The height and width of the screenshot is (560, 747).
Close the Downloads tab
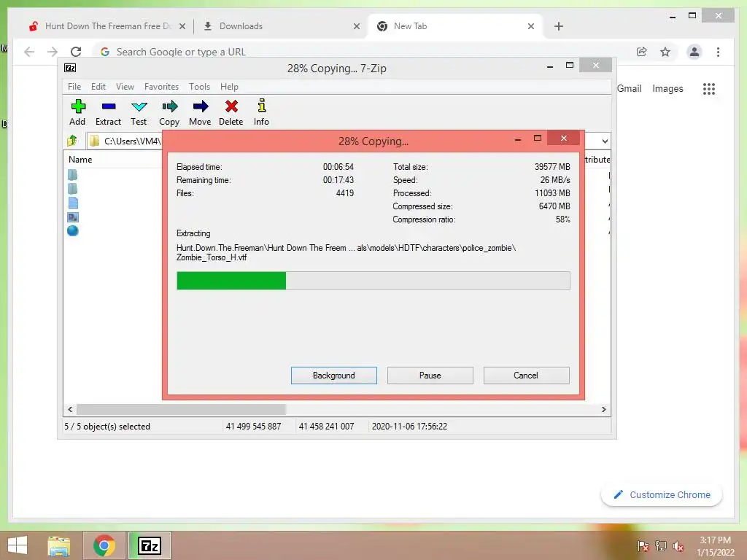[356, 26]
